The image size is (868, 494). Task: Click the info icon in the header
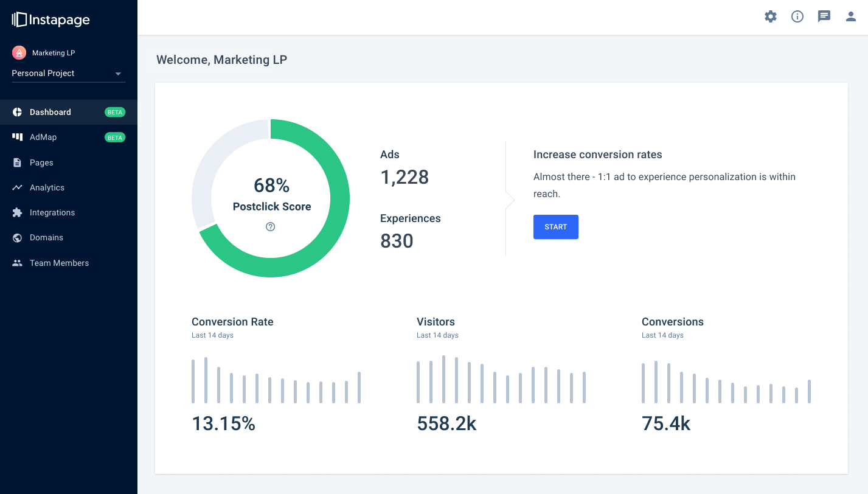point(797,16)
